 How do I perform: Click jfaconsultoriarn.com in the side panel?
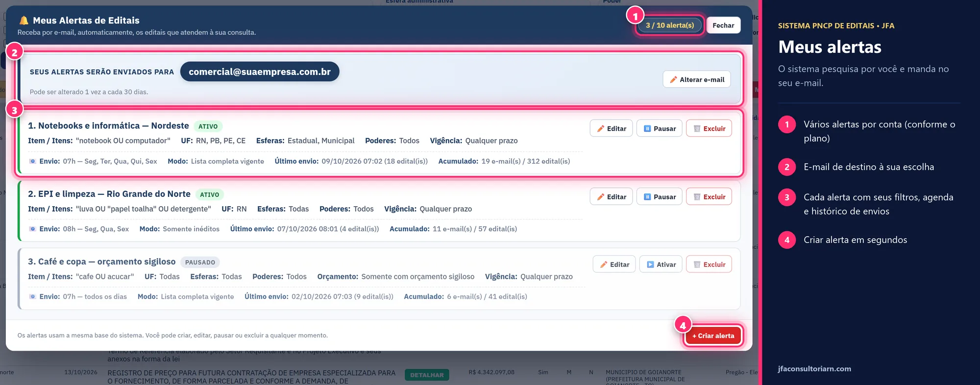(814, 369)
